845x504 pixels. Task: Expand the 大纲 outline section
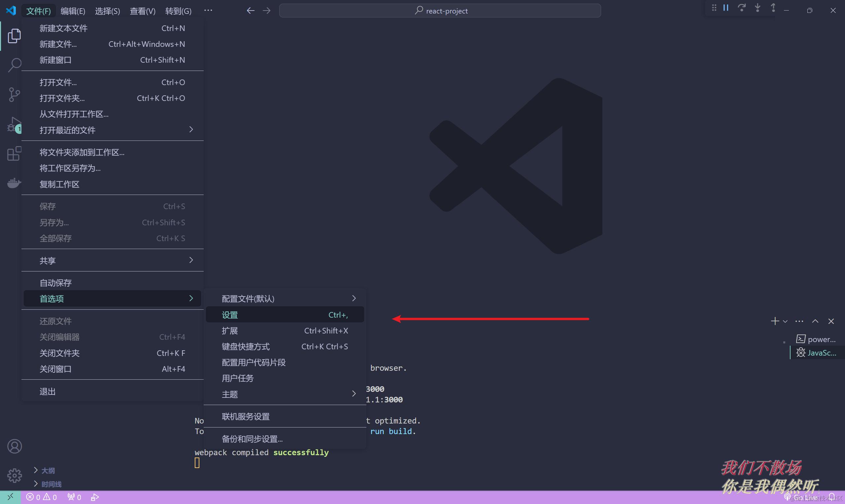coord(48,470)
